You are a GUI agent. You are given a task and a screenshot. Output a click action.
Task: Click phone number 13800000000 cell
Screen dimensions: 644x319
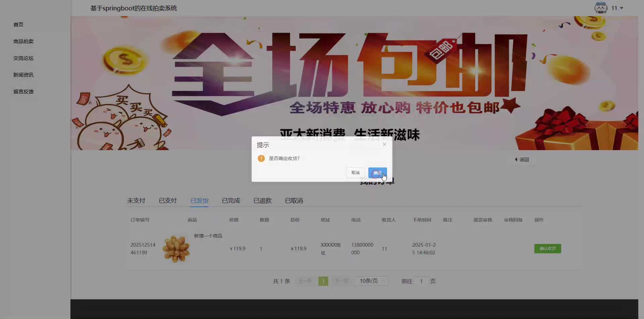[x=362, y=249]
